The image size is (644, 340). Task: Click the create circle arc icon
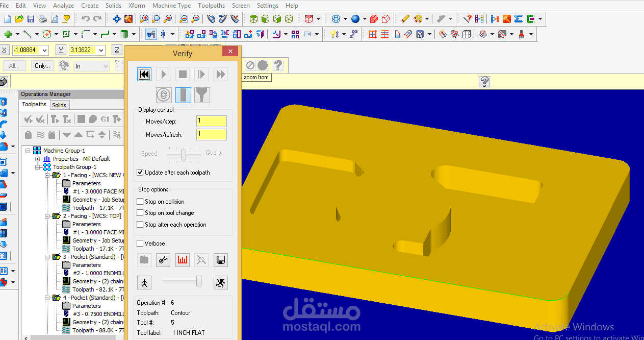(47, 34)
